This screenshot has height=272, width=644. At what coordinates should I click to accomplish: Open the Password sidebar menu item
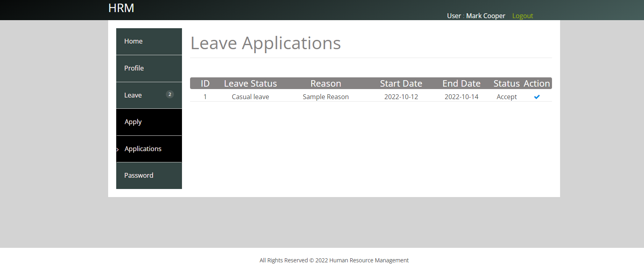pyautogui.click(x=139, y=175)
